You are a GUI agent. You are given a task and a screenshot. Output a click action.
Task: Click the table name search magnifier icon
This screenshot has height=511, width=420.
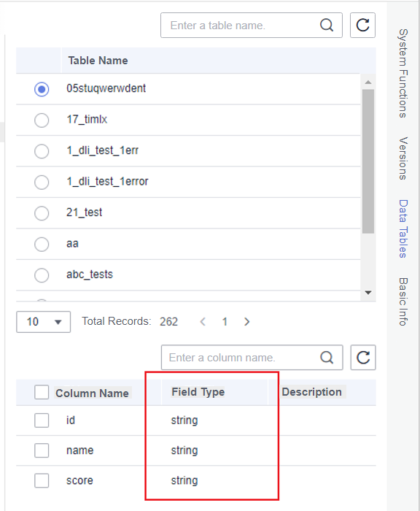(327, 25)
